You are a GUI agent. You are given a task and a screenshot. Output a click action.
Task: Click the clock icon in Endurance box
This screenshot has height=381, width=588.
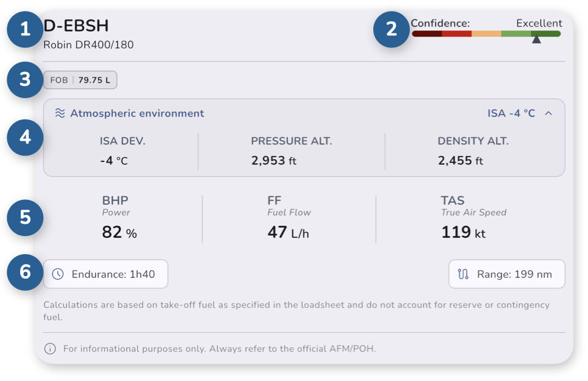58,274
